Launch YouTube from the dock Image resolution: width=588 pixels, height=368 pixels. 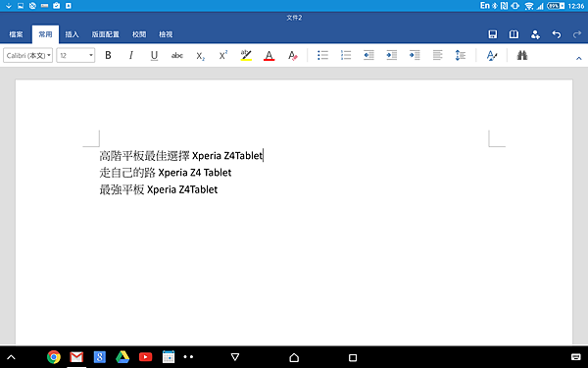pos(145,357)
